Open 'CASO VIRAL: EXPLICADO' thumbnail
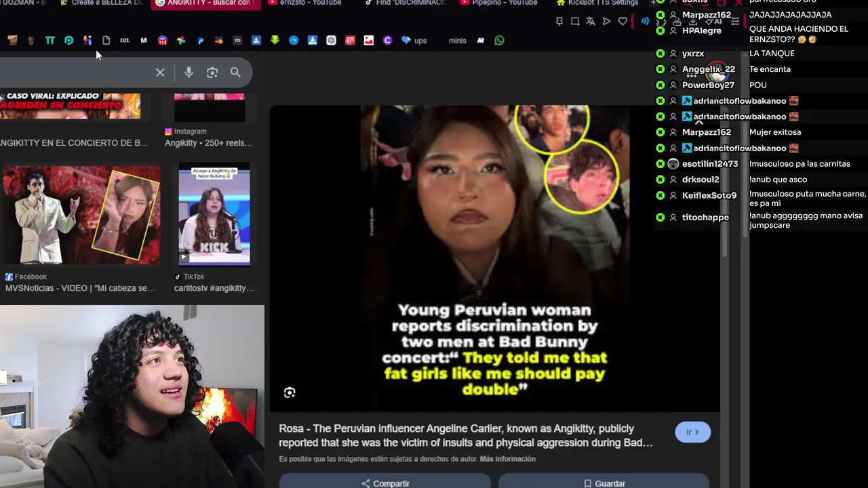This screenshot has height=488, width=868. click(x=71, y=106)
